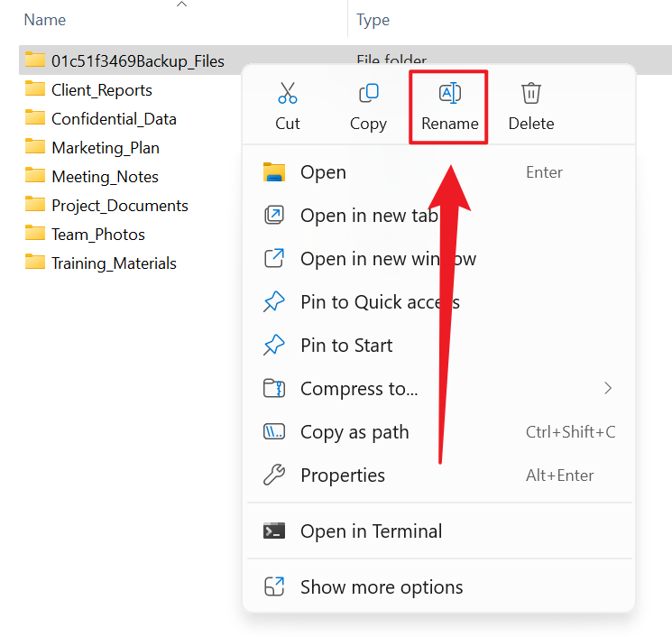Open Properties from the context menu

tap(440, 475)
